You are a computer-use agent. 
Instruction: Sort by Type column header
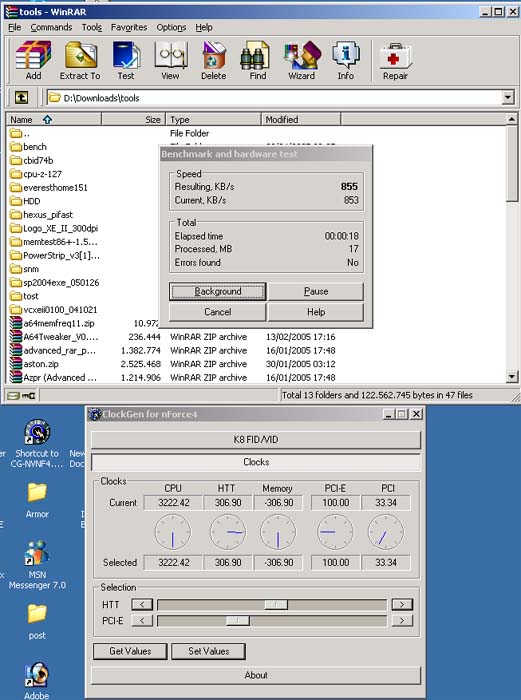[x=213, y=120]
